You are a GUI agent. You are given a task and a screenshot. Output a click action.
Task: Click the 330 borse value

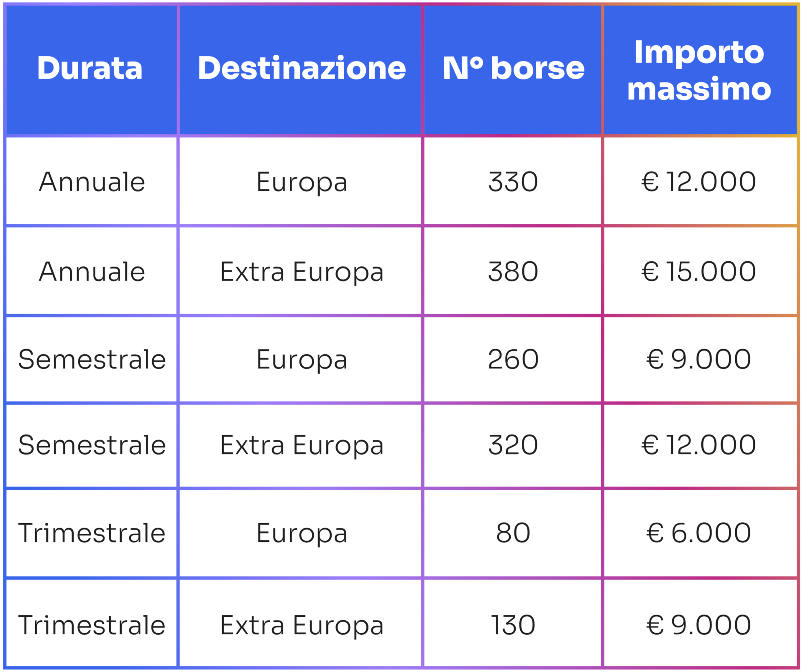513,182
